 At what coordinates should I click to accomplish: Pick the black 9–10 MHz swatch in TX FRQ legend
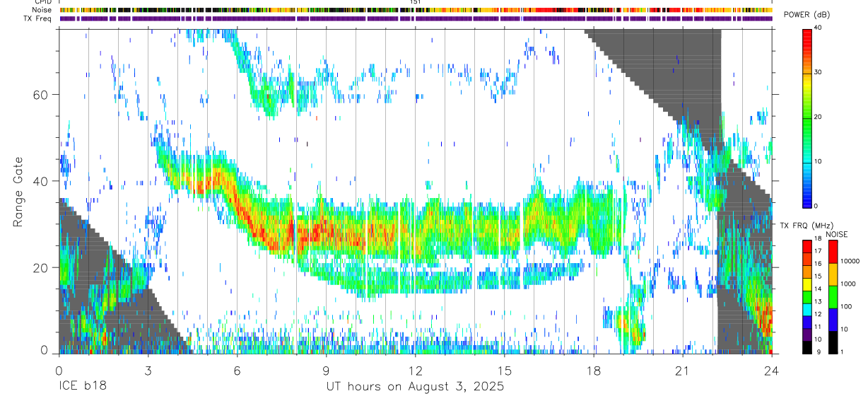click(807, 347)
